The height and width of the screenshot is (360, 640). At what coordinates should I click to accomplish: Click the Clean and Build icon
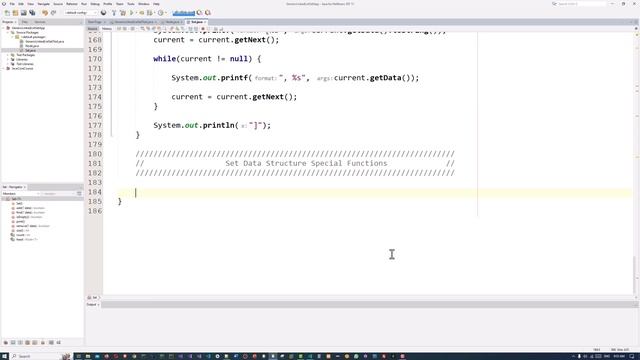tap(122, 13)
